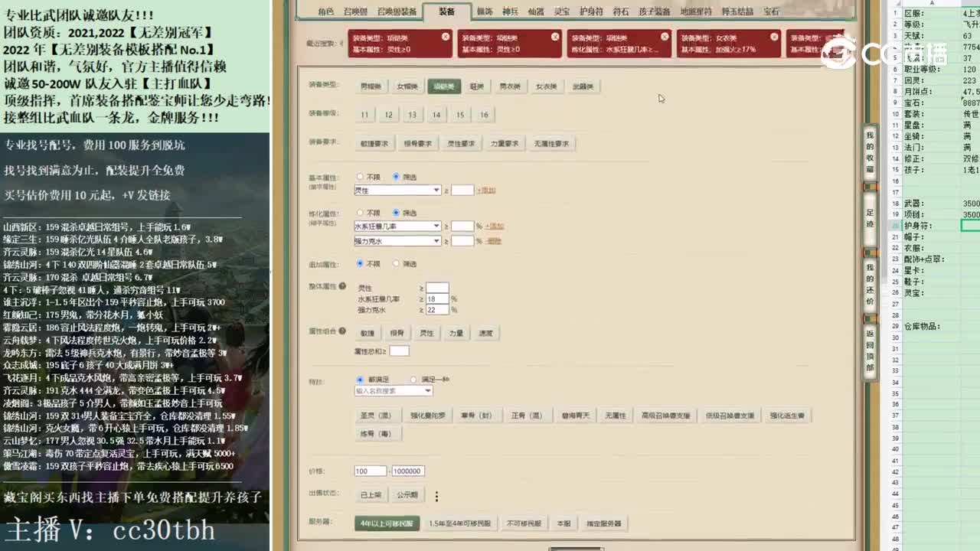
Task: Select 不限 for 基本属性
Action: pyautogui.click(x=360, y=176)
